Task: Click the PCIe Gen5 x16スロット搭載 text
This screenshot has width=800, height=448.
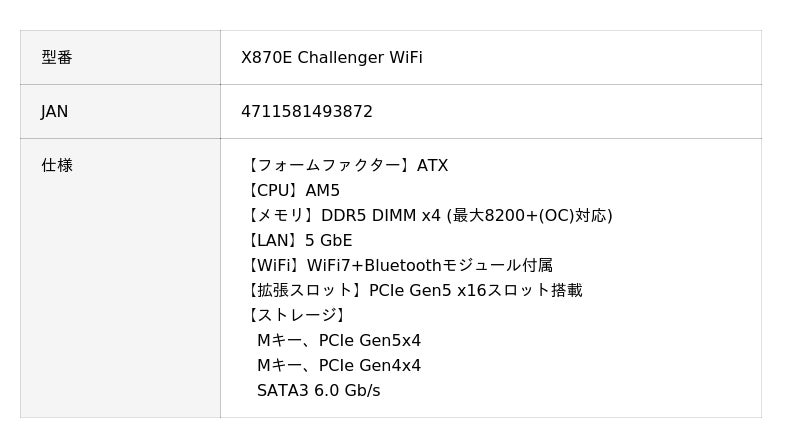Action: 475,291
